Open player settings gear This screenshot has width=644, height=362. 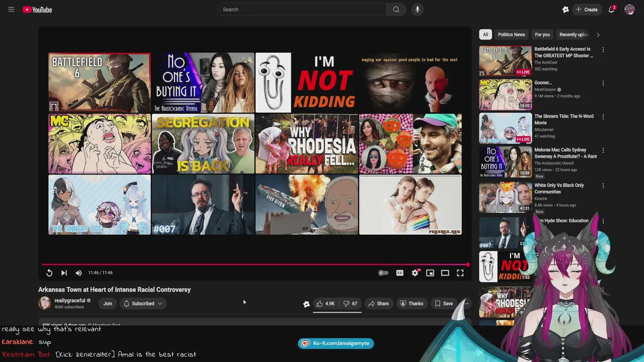[415, 273]
